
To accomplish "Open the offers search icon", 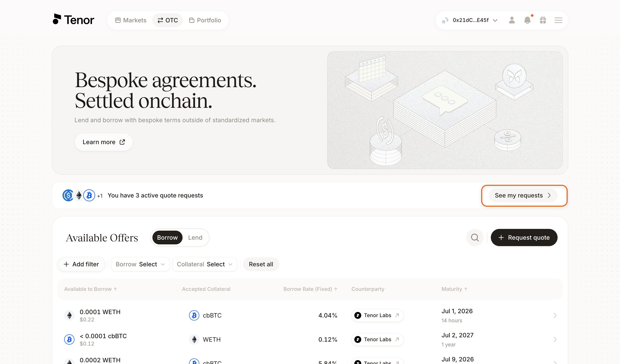I will coord(475,237).
